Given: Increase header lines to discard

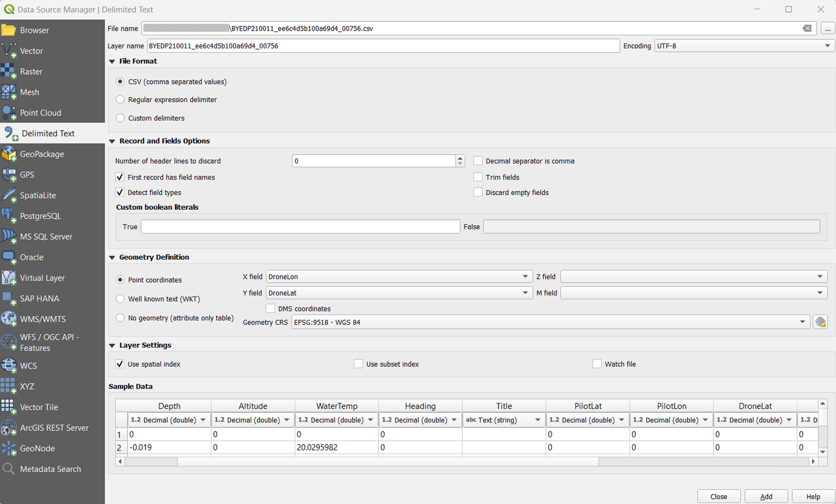Looking at the screenshot, I should pos(460,158).
